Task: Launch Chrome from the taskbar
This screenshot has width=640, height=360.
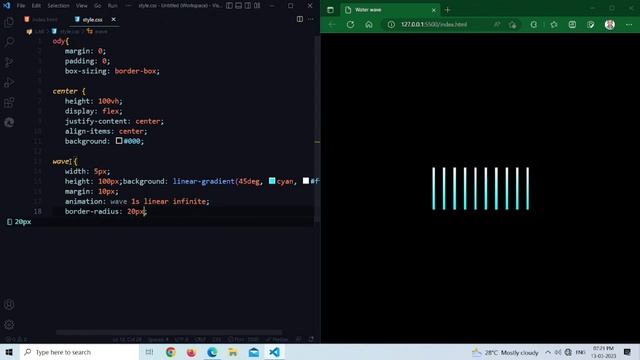Action: pos(171,352)
